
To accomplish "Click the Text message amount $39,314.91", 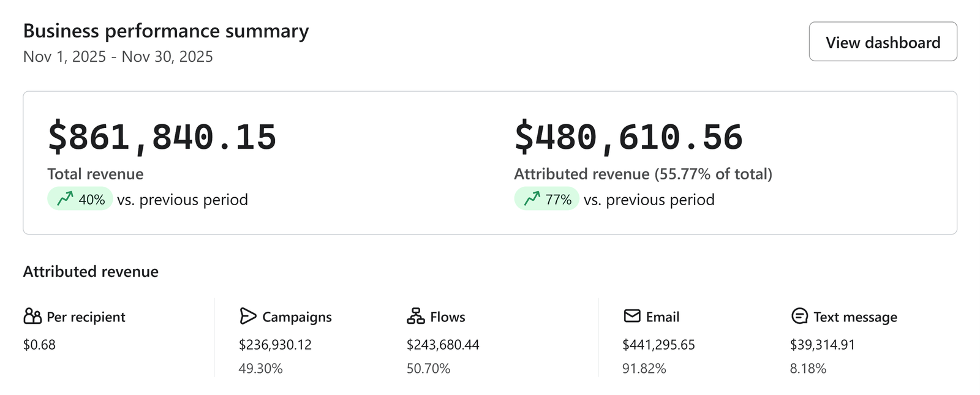I will tap(822, 345).
